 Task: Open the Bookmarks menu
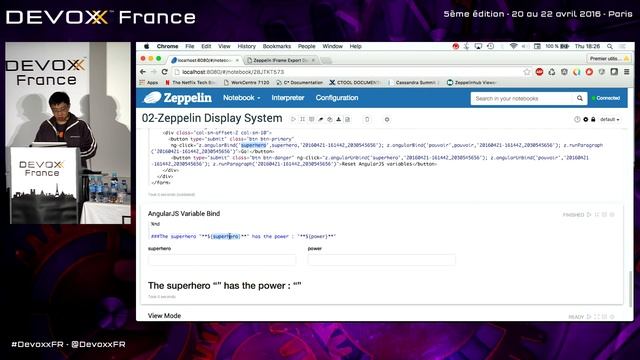(x=277, y=47)
